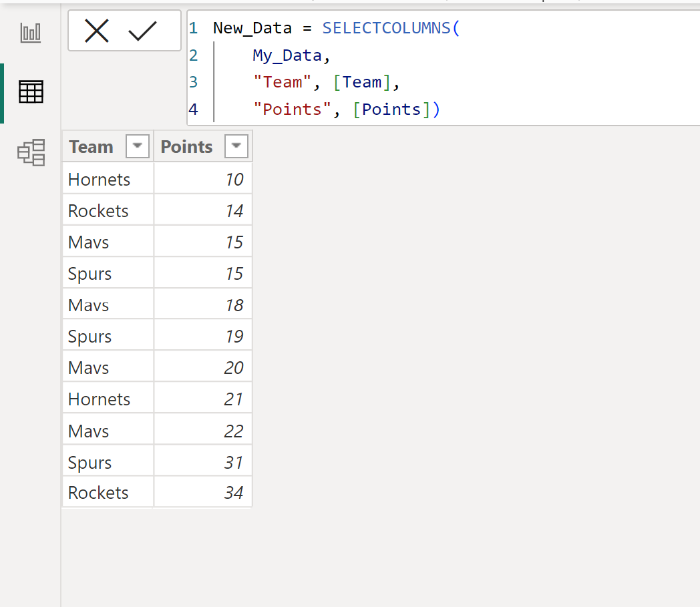Click the Report view bar-chart icon
Viewport: 700px width, 607px height.
click(30, 31)
